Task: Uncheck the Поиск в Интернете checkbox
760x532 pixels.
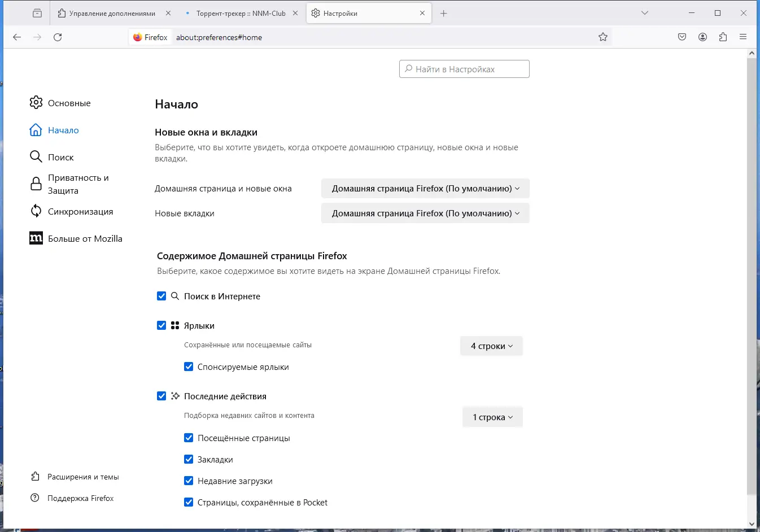Action: (x=161, y=296)
